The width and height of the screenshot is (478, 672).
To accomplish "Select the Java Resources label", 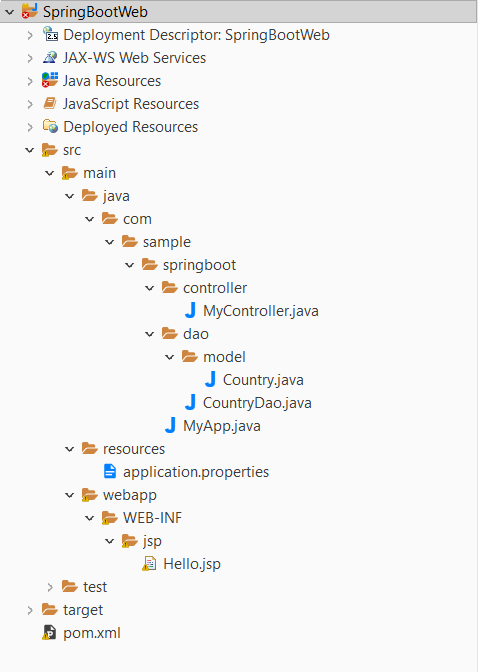I will [112, 81].
